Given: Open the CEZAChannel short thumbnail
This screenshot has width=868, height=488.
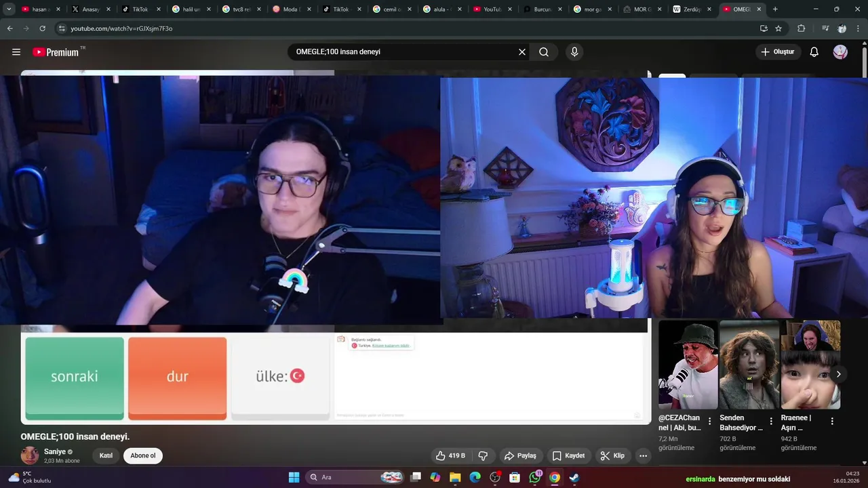Looking at the screenshot, I should click(688, 365).
